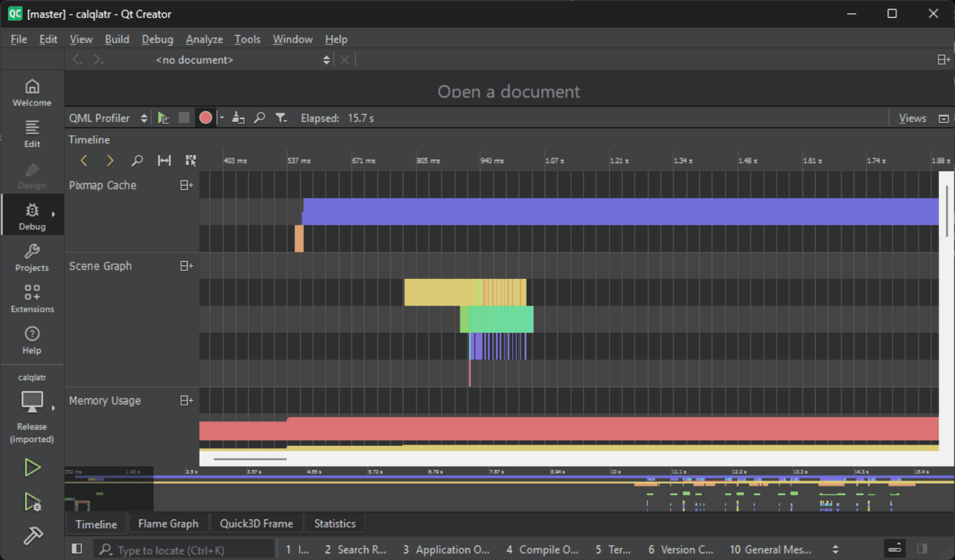Open Version Control output pane
The width and height of the screenshot is (955, 560).
pyautogui.click(x=681, y=549)
